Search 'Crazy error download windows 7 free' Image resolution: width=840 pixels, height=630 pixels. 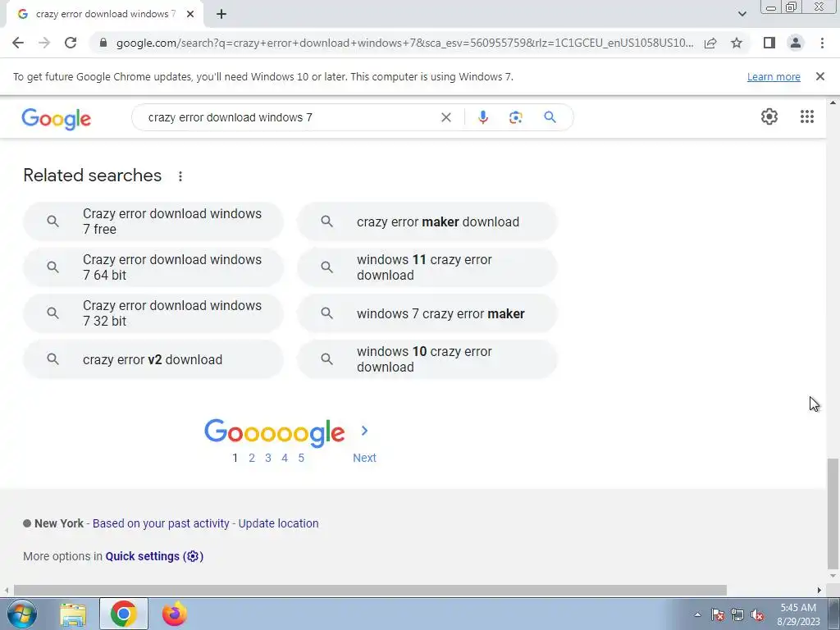[153, 221]
